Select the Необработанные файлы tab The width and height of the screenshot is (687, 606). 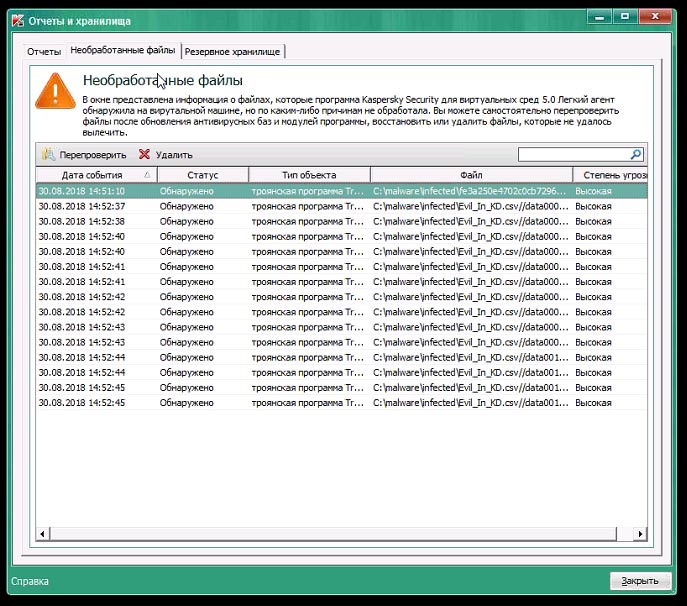click(123, 50)
